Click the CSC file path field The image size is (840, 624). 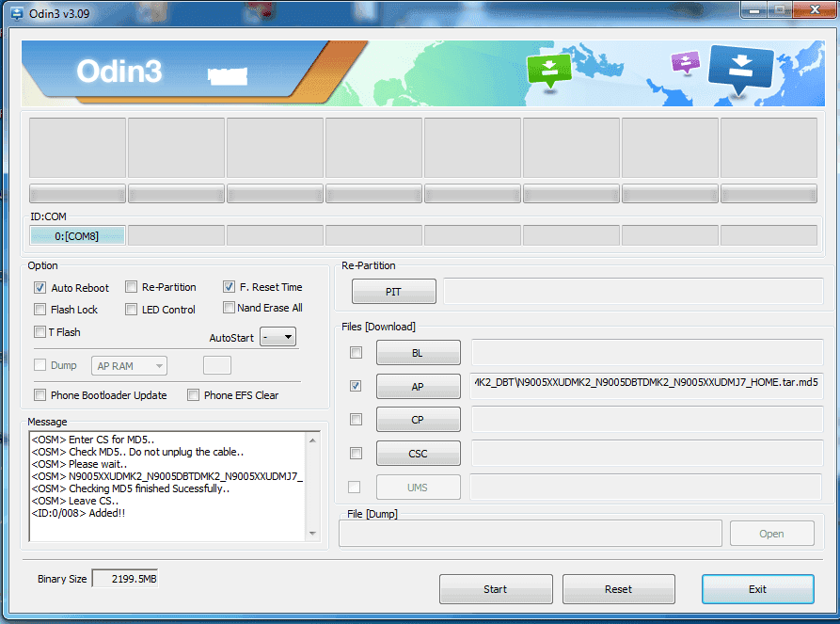[x=647, y=453]
